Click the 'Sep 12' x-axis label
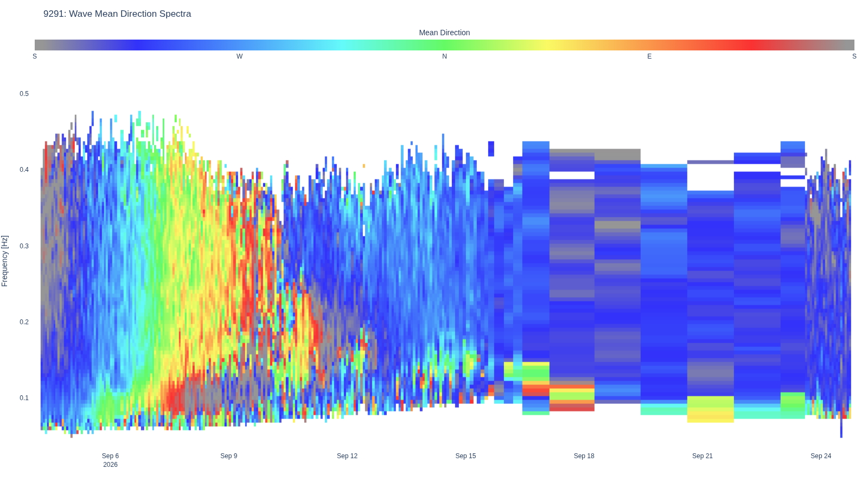The height and width of the screenshot is (488, 868). pos(347,456)
